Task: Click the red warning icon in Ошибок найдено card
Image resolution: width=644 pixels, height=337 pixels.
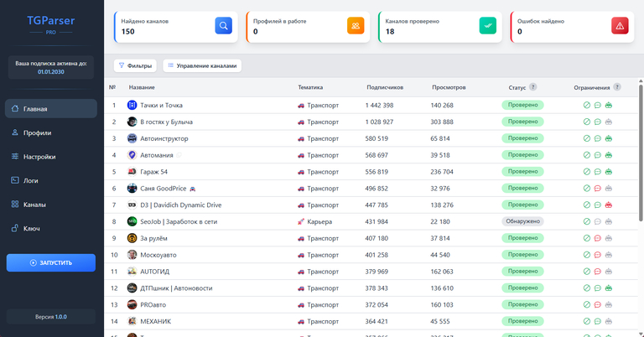Action: (620, 25)
